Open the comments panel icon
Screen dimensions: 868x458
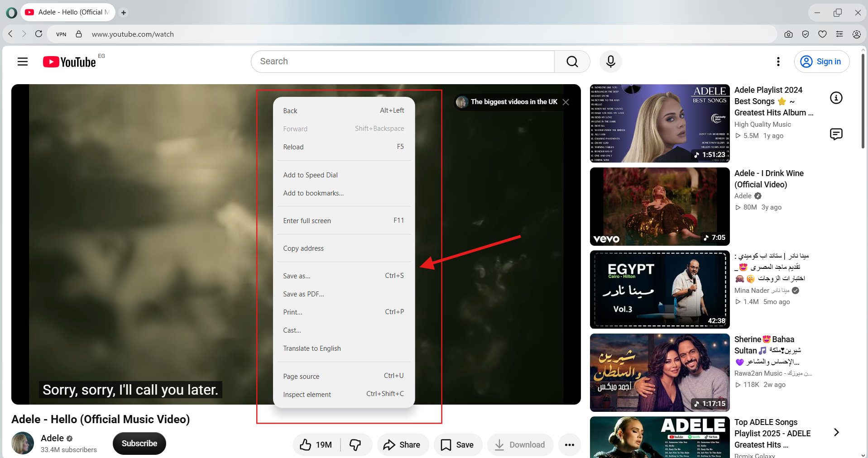tap(836, 134)
